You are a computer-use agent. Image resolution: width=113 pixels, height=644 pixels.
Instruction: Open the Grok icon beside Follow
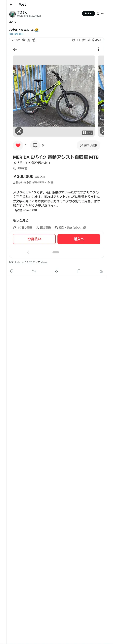pyautogui.click(x=98, y=14)
